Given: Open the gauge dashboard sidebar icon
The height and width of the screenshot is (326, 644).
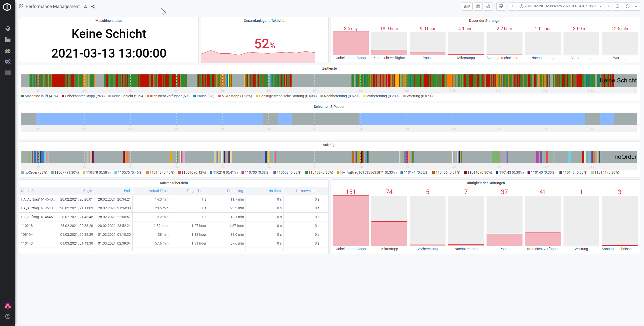Looking at the screenshot, I should (x=8, y=51).
